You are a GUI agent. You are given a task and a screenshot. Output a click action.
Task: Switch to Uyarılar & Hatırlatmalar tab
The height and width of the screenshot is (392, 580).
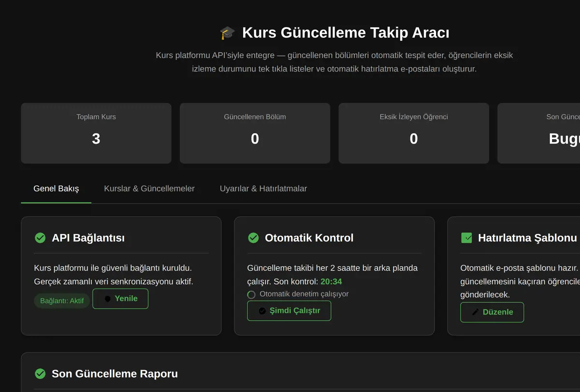click(x=263, y=189)
